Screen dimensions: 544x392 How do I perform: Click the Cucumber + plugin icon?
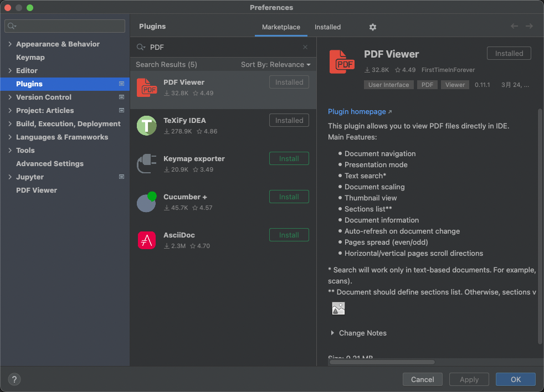coord(147,202)
